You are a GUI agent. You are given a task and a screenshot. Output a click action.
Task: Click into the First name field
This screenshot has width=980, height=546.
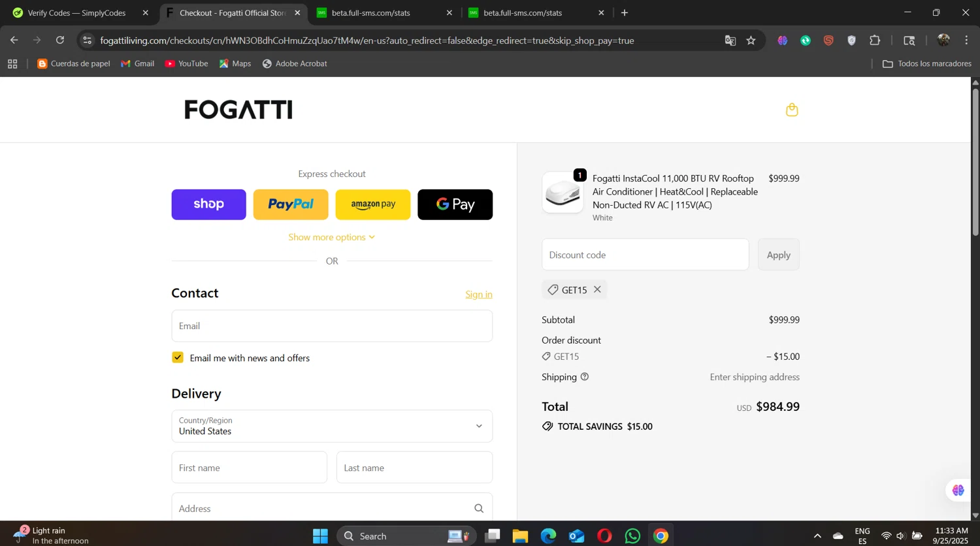[250, 468]
